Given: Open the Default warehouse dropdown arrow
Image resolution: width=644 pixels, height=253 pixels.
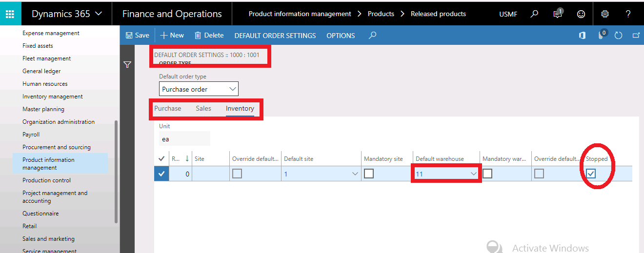Looking at the screenshot, I should click(x=473, y=174).
